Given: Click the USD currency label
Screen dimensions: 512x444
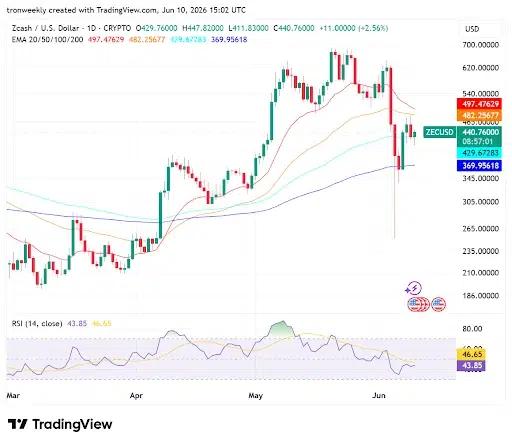Looking at the screenshot, I should (472, 29).
